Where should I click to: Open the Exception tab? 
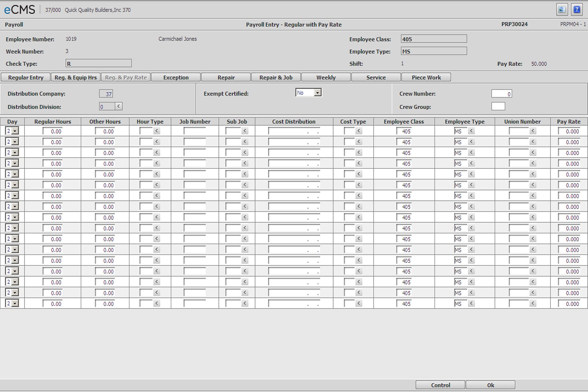tap(176, 77)
